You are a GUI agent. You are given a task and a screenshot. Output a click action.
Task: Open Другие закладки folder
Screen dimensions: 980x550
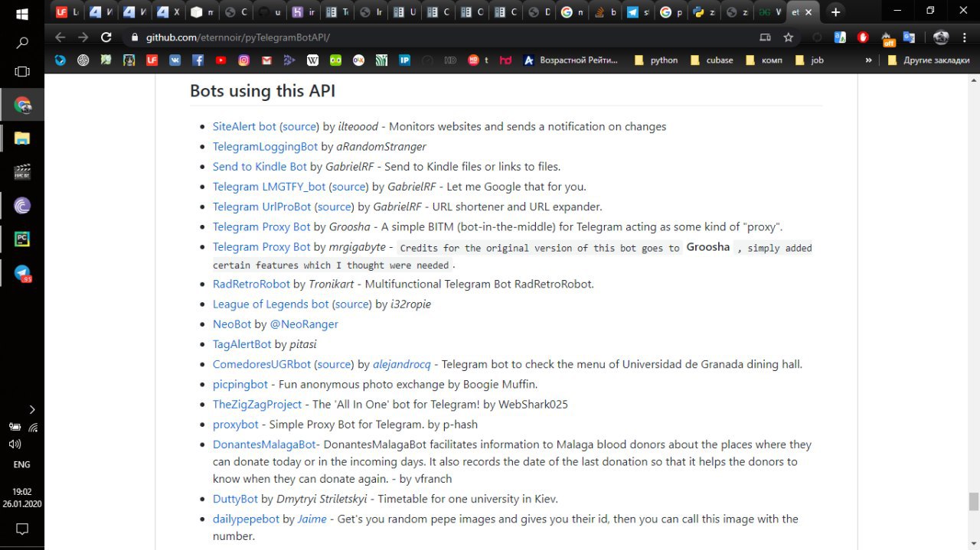tap(928, 60)
